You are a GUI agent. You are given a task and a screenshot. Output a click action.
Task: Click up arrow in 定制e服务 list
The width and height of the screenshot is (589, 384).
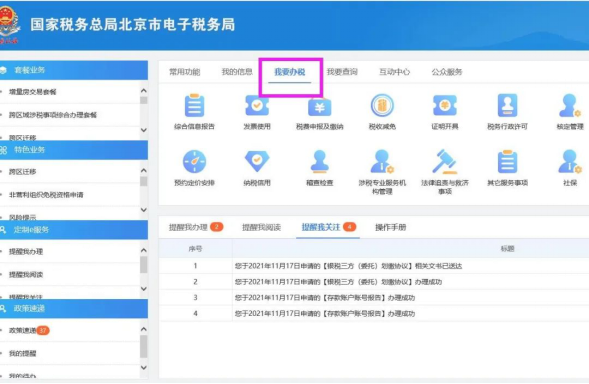click(143, 250)
